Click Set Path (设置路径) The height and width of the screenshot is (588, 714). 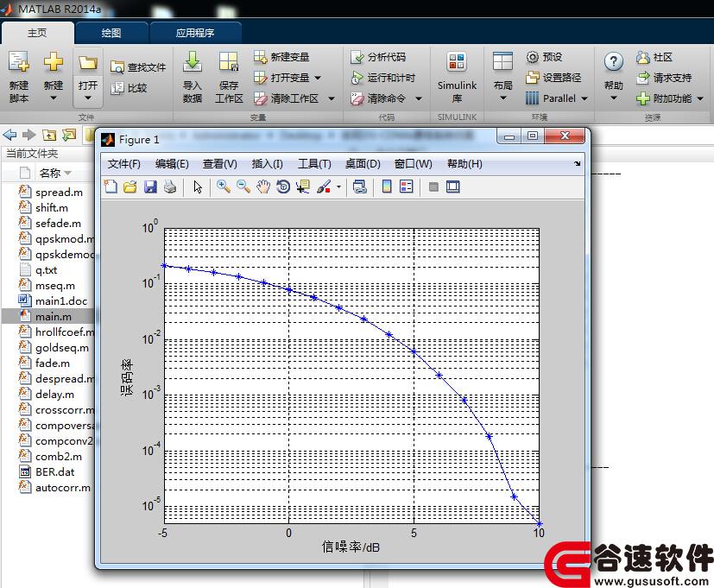click(553, 78)
